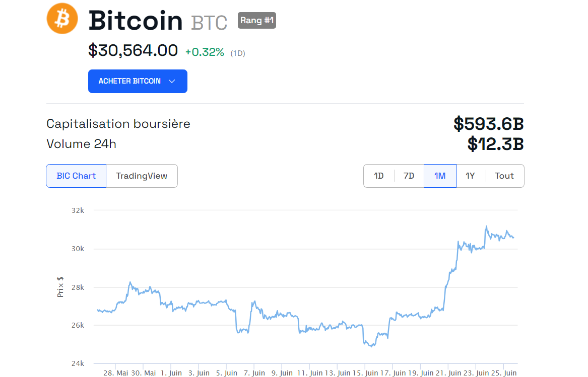Select the 1Y time range

(470, 176)
